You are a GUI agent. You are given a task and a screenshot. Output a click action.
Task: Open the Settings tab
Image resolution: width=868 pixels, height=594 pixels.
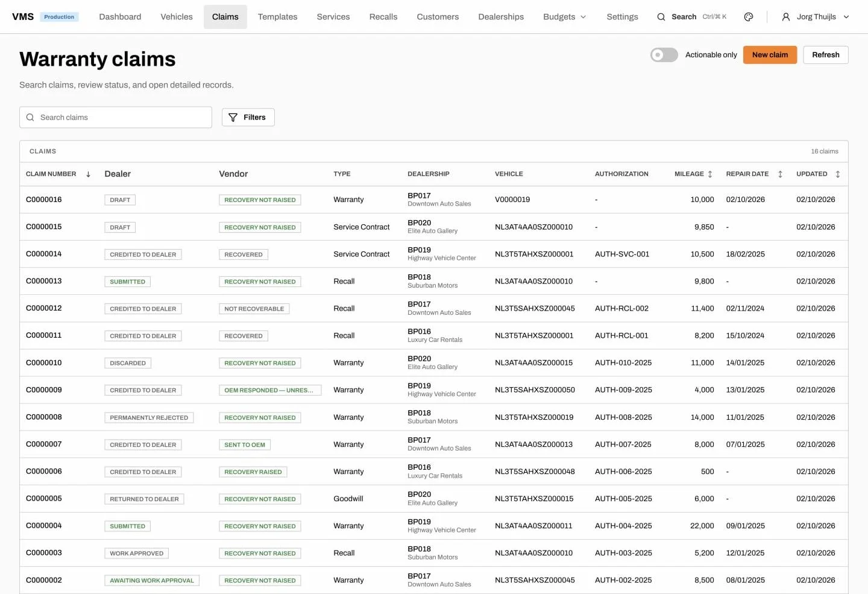[622, 17]
